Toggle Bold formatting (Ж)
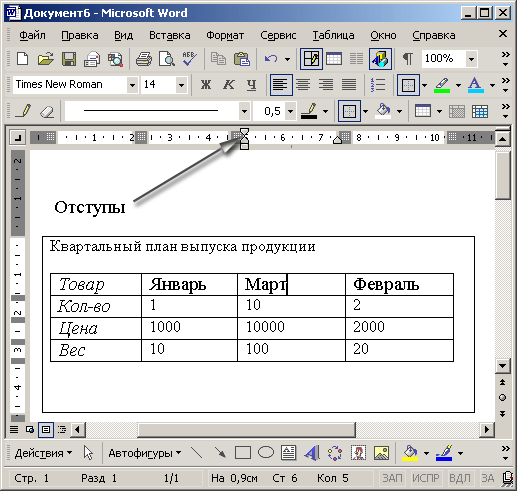The width and height of the screenshot is (517, 491). [206, 85]
